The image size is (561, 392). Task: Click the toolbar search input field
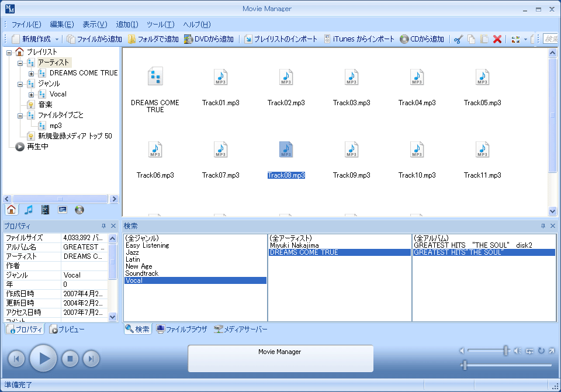[x=550, y=39]
